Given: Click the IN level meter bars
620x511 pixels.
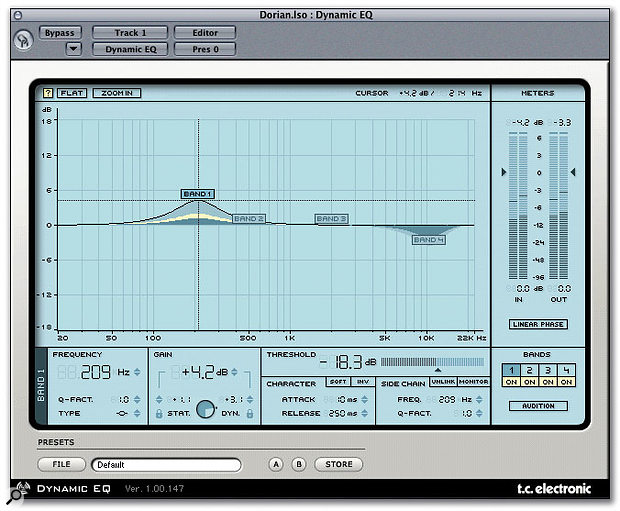Looking at the screenshot, I should (x=518, y=206).
